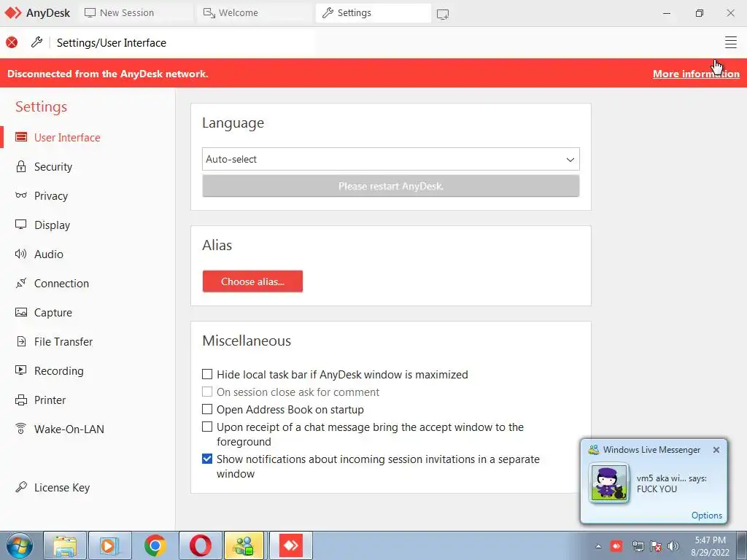The image size is (747, 560).
Task: Click the Capture picture icon
Action: point(21,312)
